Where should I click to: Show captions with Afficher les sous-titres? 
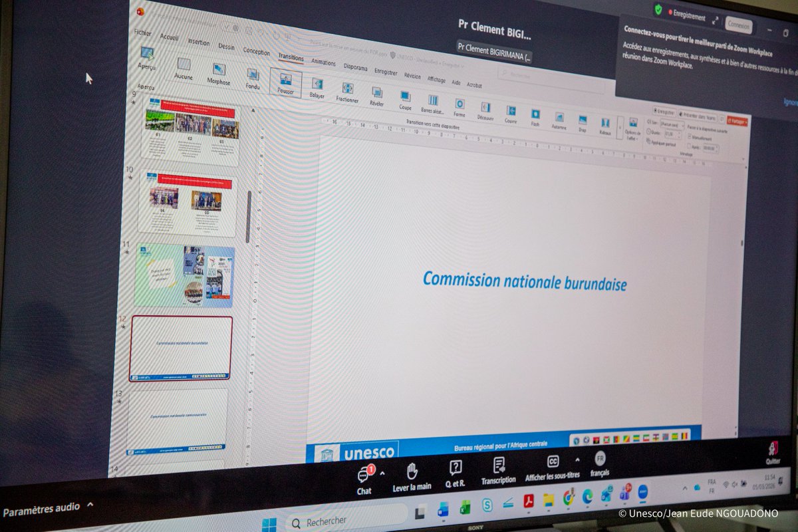pyautogui.click(x=553, y=466)
